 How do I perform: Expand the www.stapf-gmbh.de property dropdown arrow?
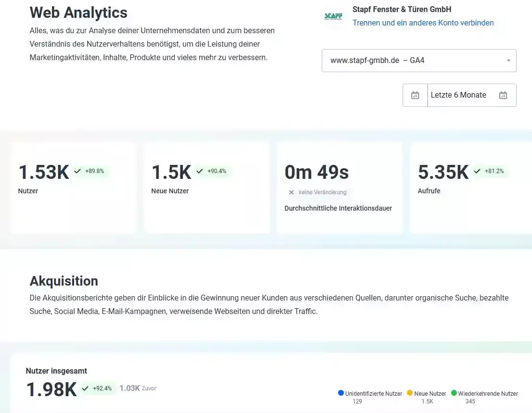coord(508,61)
